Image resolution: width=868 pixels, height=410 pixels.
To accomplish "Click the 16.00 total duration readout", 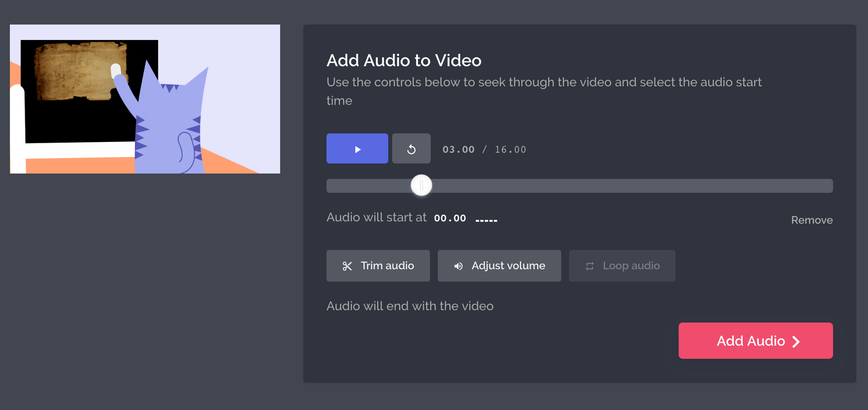I will (510, 149).
